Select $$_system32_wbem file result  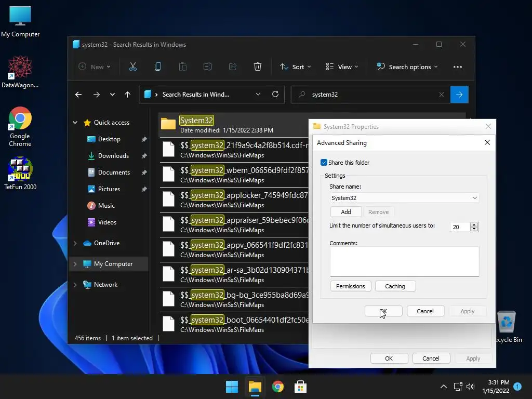pyautogui.click(x=234, y=175)
